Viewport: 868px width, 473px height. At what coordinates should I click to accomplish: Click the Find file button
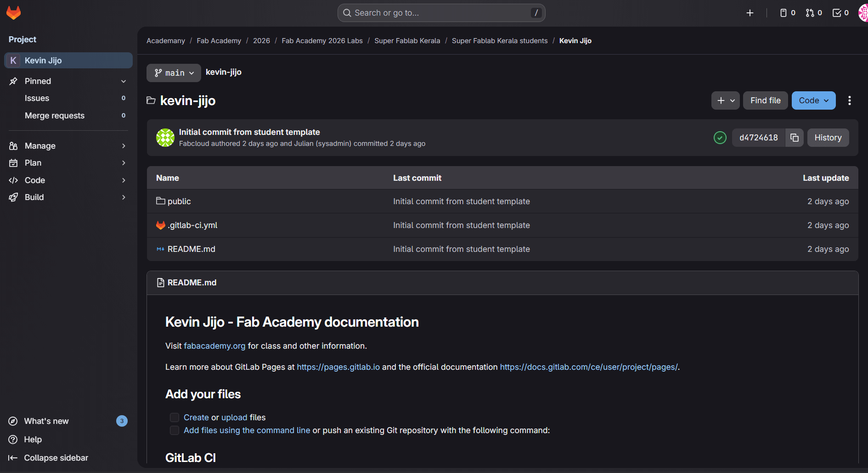click(x=765, y=100)
